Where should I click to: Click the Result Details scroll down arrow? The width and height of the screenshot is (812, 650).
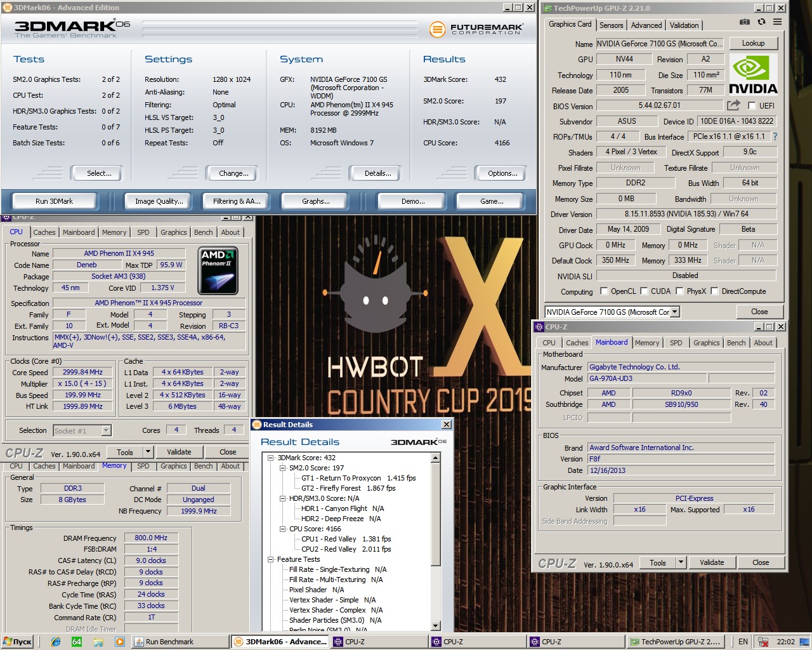click(x=436, y=625)
